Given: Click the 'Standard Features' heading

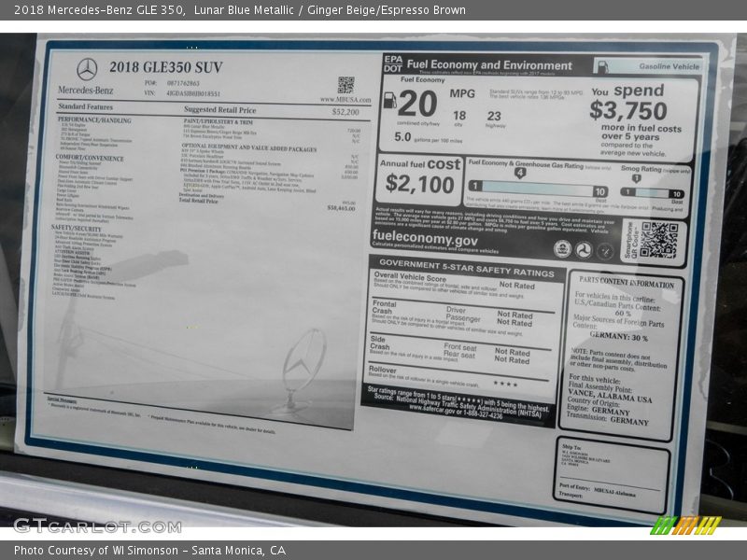Looking at the screenshot, I should pyautogui.click(x=85, y=106).
